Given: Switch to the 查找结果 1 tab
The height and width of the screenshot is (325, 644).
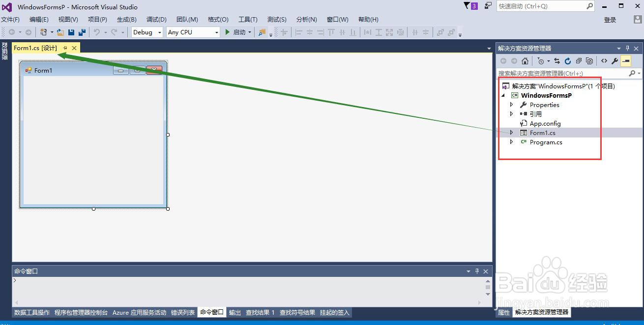Looking at the screenshot, I should tap(260, 312).
